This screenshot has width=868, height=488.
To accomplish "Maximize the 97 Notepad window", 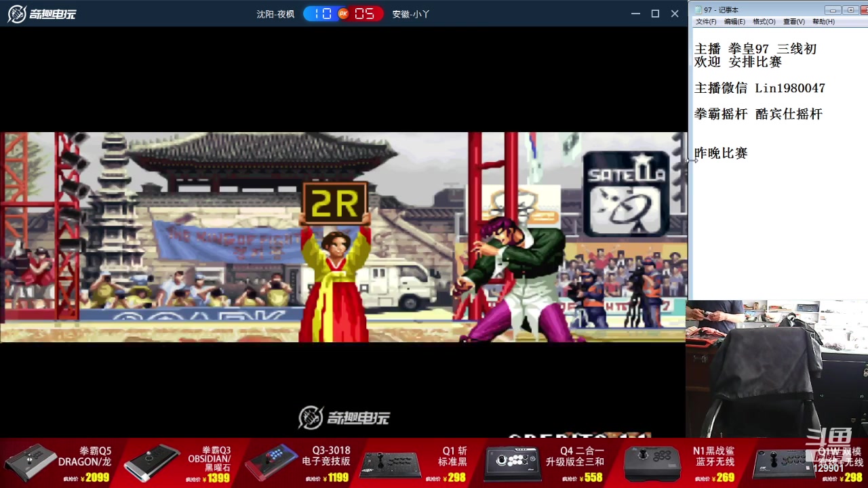I will [x=850, y=10].
